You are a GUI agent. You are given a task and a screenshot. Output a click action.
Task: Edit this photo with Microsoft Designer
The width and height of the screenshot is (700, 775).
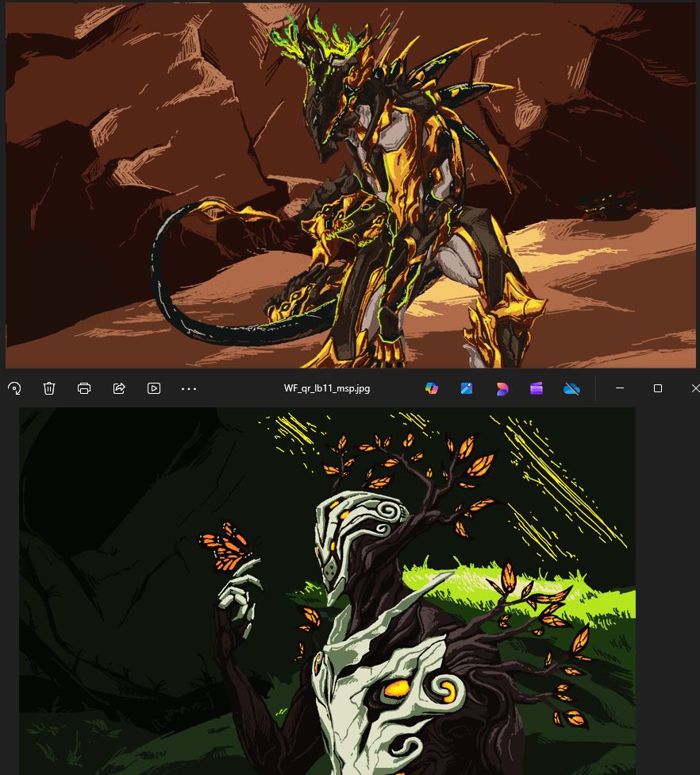[502, 388]
